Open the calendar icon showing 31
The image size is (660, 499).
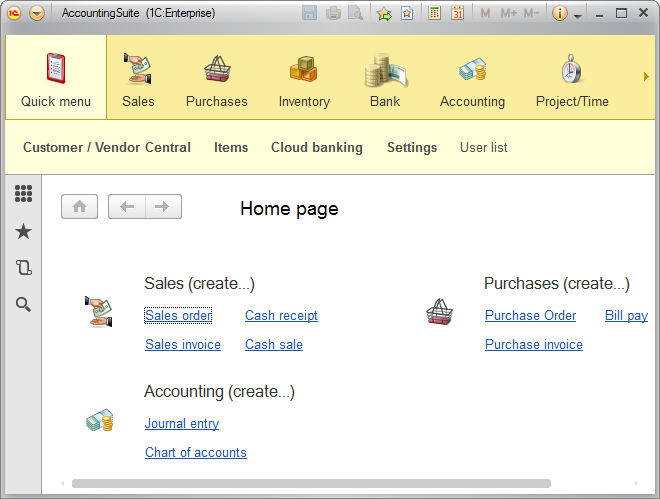pos(458,13)
